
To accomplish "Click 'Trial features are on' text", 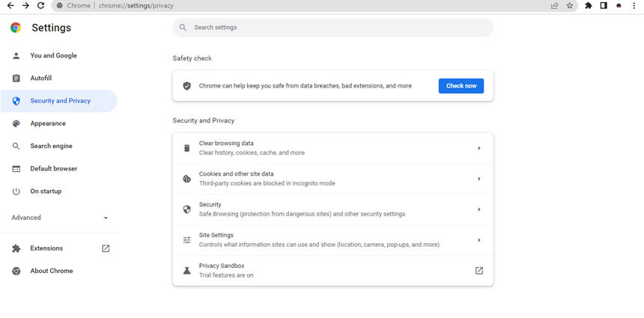I will point(226,275).
